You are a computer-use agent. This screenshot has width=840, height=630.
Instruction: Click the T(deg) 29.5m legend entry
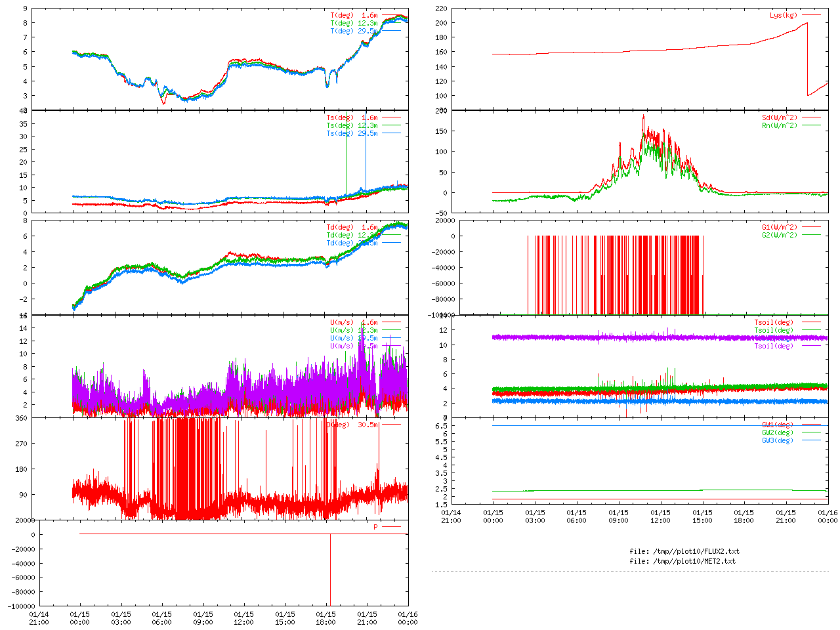point(354,31)
